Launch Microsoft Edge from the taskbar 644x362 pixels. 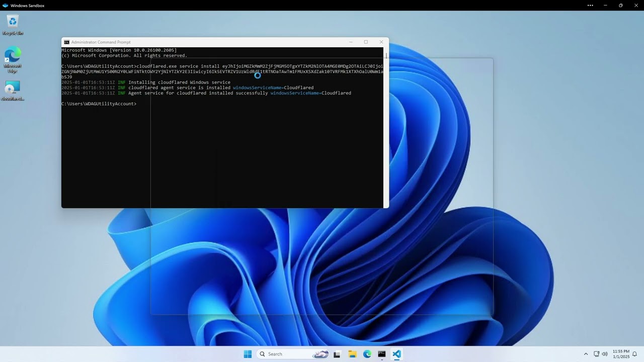click(367, 354)
